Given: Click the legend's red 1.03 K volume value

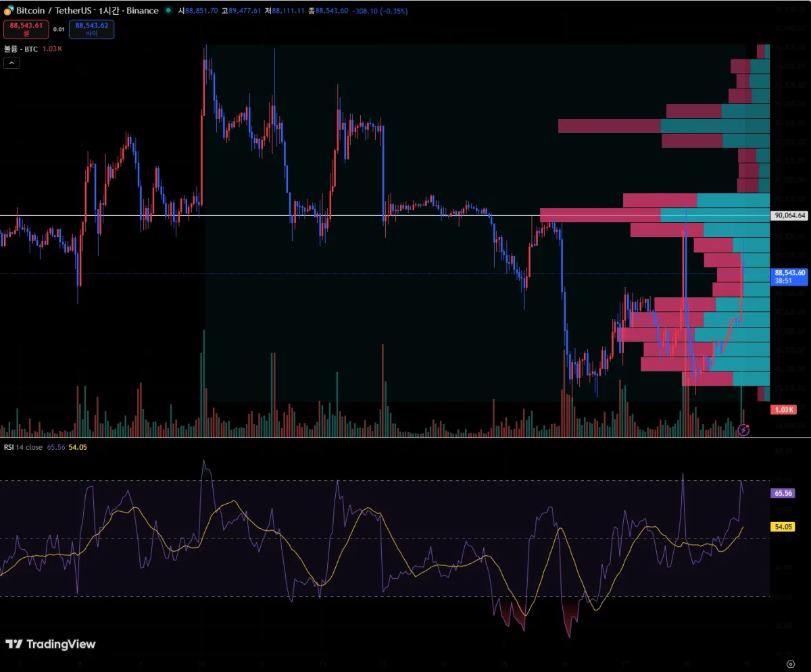Looking at the screenshot, I should pyautogui.click(x=52, y=49).
